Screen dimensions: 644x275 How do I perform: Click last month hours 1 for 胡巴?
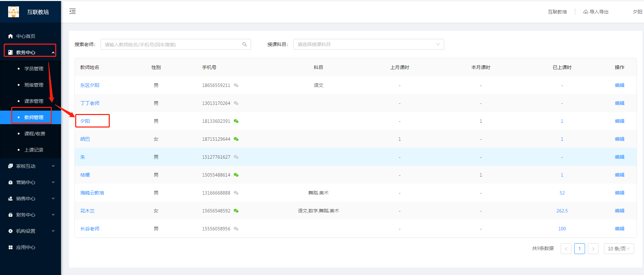pos(399,139)
